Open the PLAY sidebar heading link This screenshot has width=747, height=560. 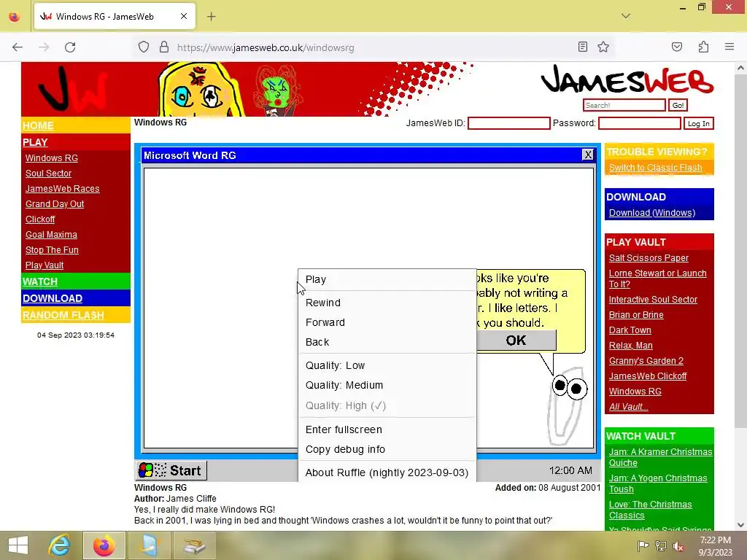[35, 142]
